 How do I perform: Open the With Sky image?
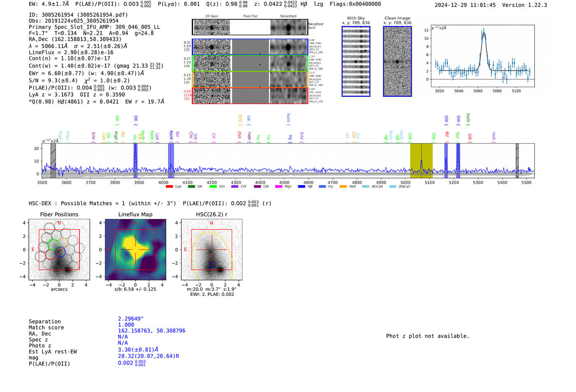(x=356, y=61)
